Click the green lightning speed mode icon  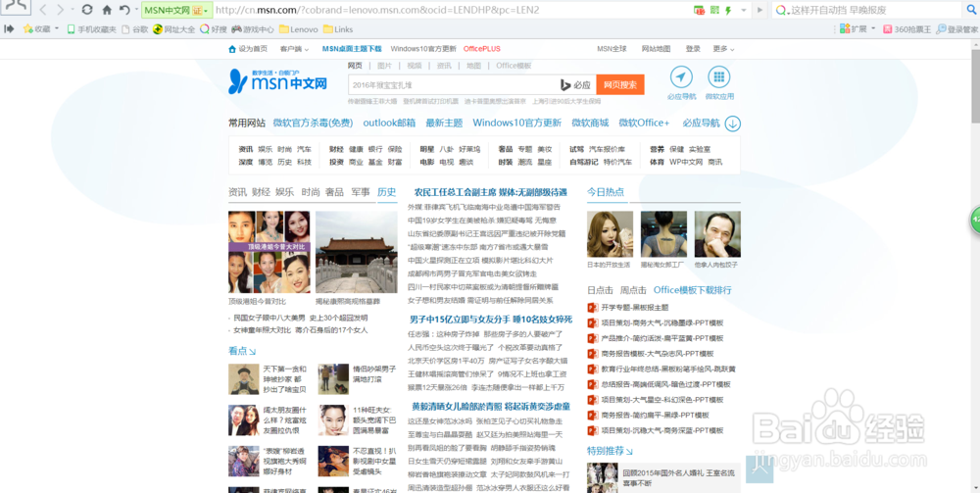pos(727,10)
